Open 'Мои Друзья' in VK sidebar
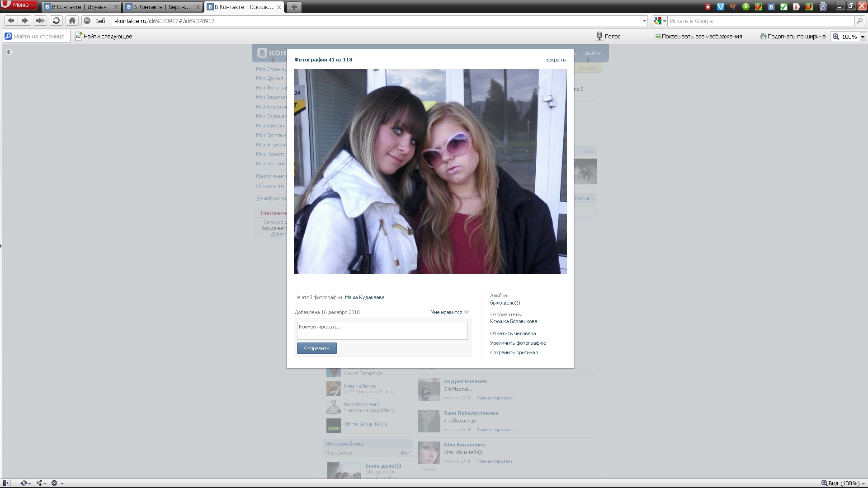The height and width of the screenshot is (488, 868). click(x=269, y=78)
